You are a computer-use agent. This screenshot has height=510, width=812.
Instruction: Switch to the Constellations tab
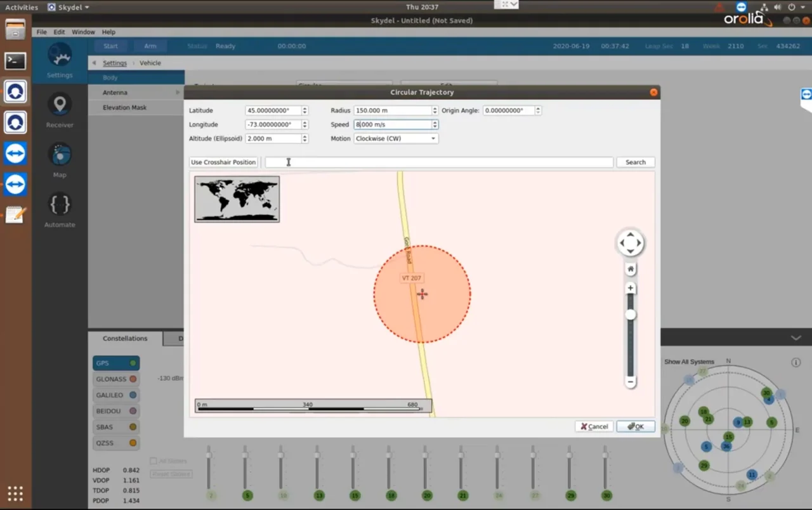(x=125, y=339)
